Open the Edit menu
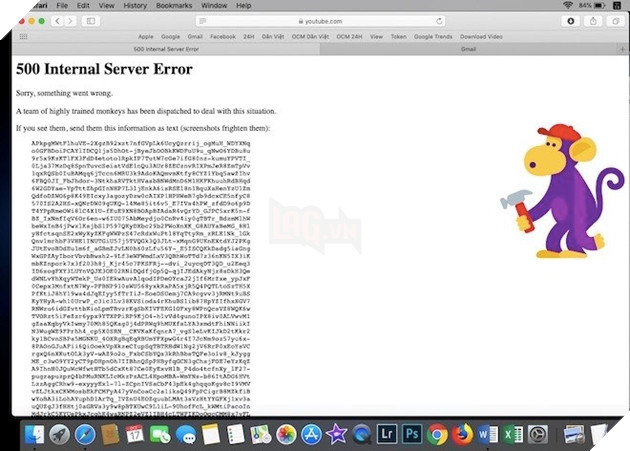The height and width of the screenshot is (451, 630). coord(83,5)
